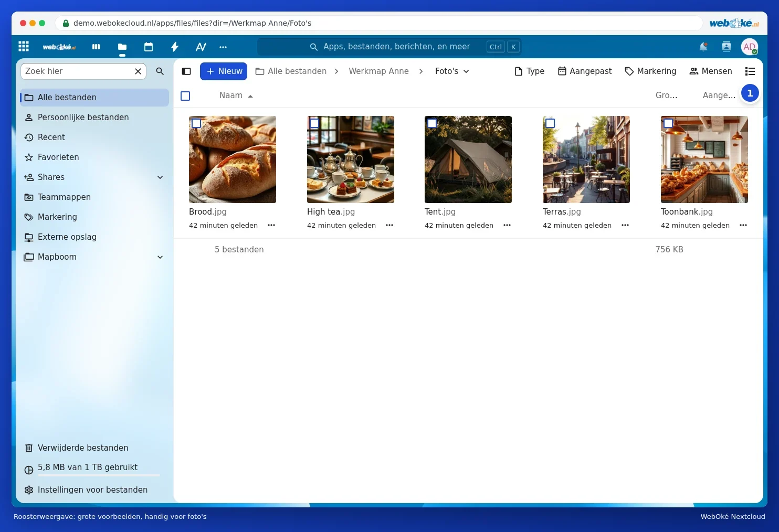Click the Nieuw button
Screen dimensions: 779x532
click(x=224, y=71)
